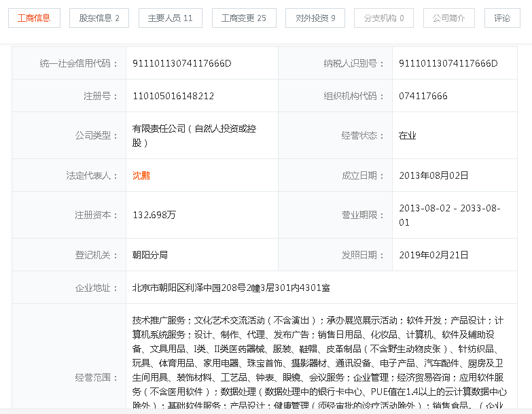Click the 在业 status link

click(x=407, y=136)
